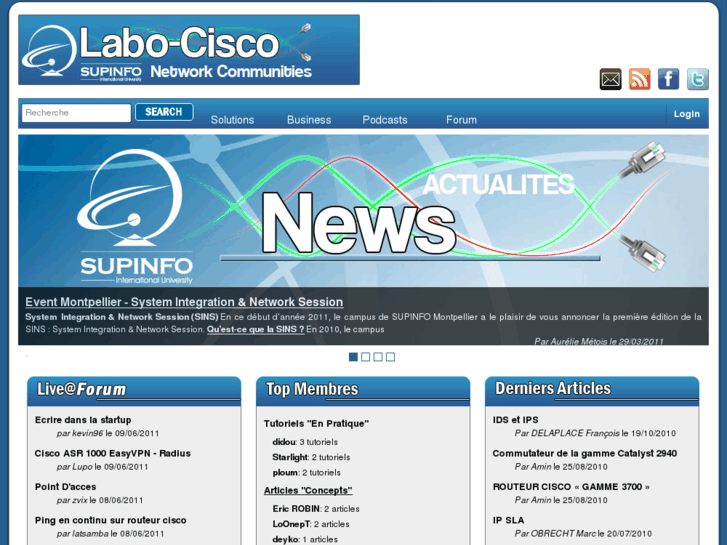The image size is (727, 545).
Task: Open the Twitter profile icon
Action: click(x=698, y=79)
